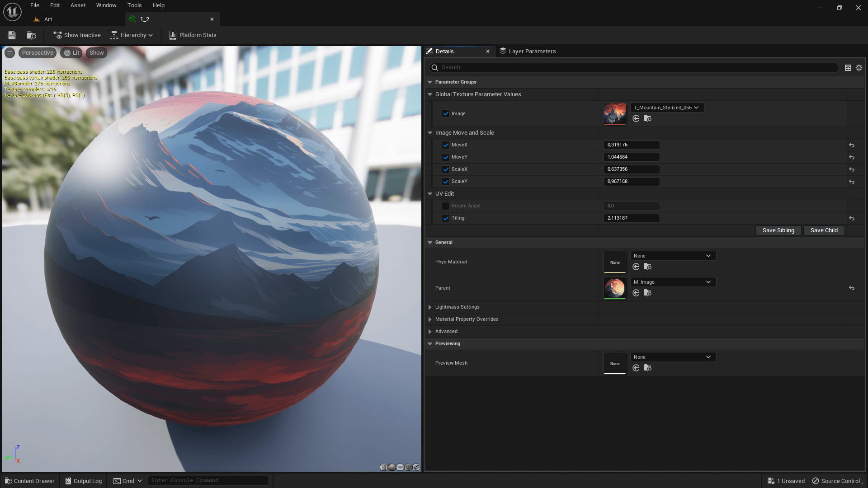The image size is (868, 488).
Task: Expand the Lightmass Settings section
Action: 430,307
